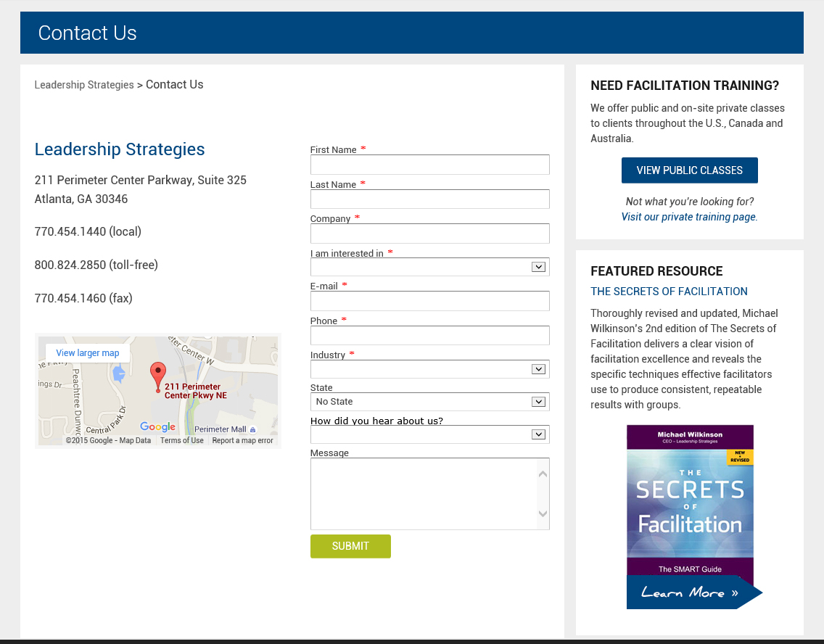Expand the 'How did you hear about us?' dropdown
The width and height of the screenshot is (824, 644).
[538, 434]
